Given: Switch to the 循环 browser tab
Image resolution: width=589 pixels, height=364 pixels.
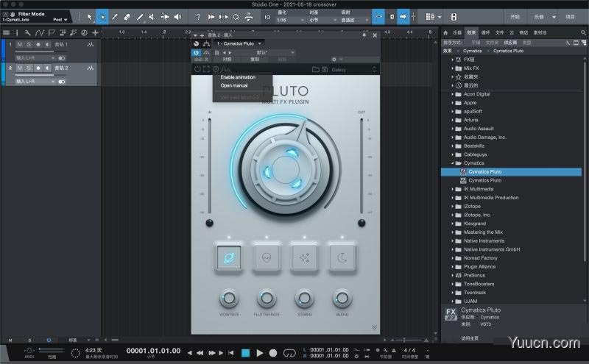Looking at the screenshot, I should pos(485,32).
